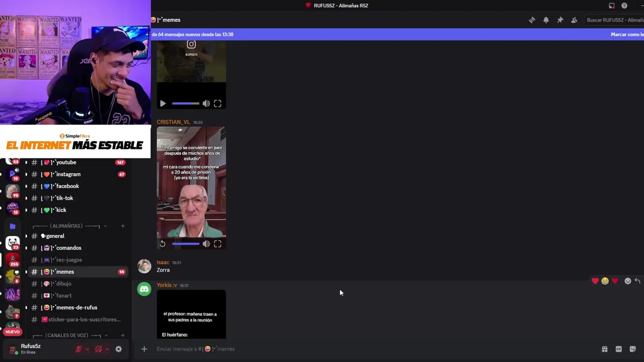This screenshot has width=644, height=362.
Task: Adjust CRISTIAN_VL's video progress slider
Action: [x=186, y=244]
